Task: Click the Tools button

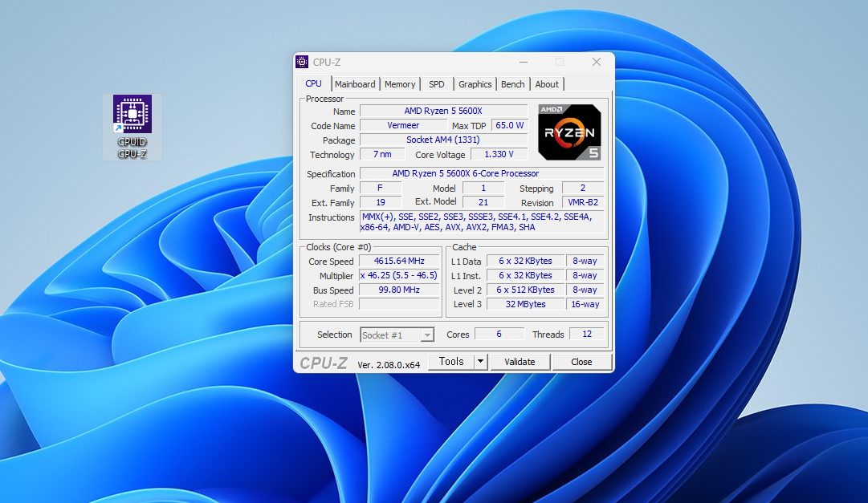Action: coord(451,361)
